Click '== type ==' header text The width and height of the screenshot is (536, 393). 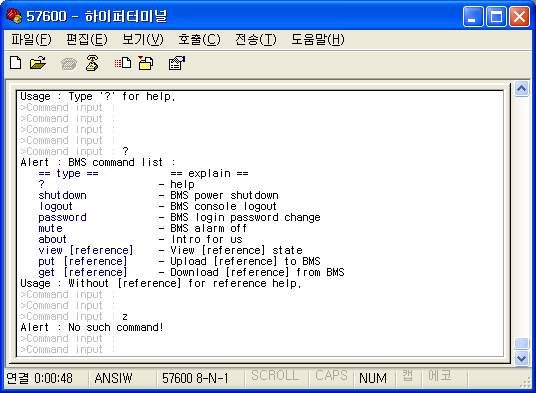68,174
